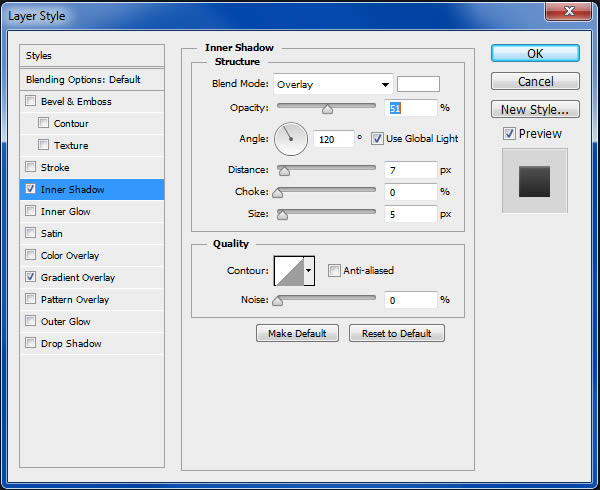The width and height of the screenshot is (600, 490).
Task: Select the Outer Glow entry label
Action: click(x=66, y=321)
